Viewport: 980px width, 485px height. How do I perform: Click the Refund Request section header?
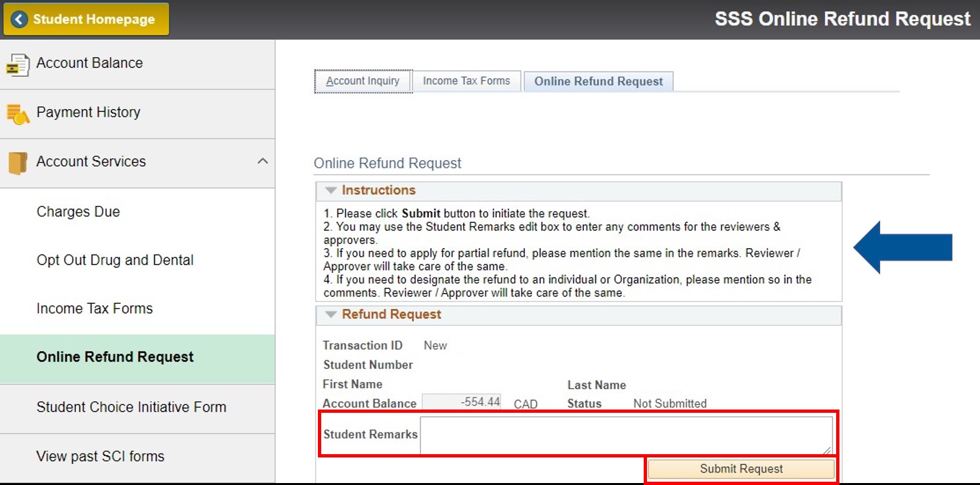click(x=579, y=315)
